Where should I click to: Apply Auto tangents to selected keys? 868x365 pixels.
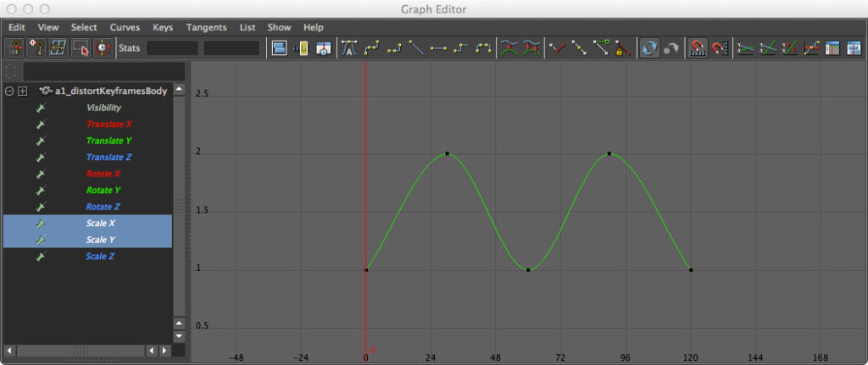pyautogui.click(x=349, y=48)
